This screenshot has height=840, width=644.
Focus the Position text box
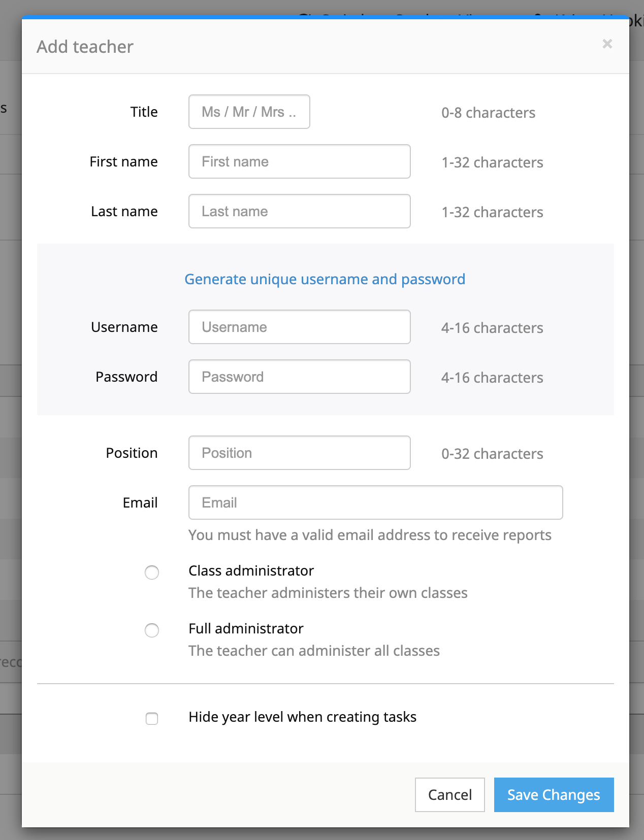point(299,453)
